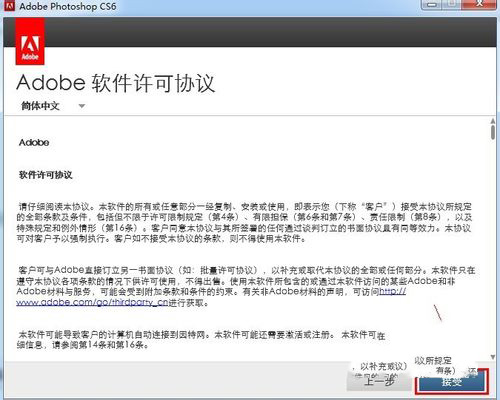The height and width of the screenshot is (400, 500).
Task: Click the Photoshop CS6 title bar icon
Action: click(x=10, y=6)
